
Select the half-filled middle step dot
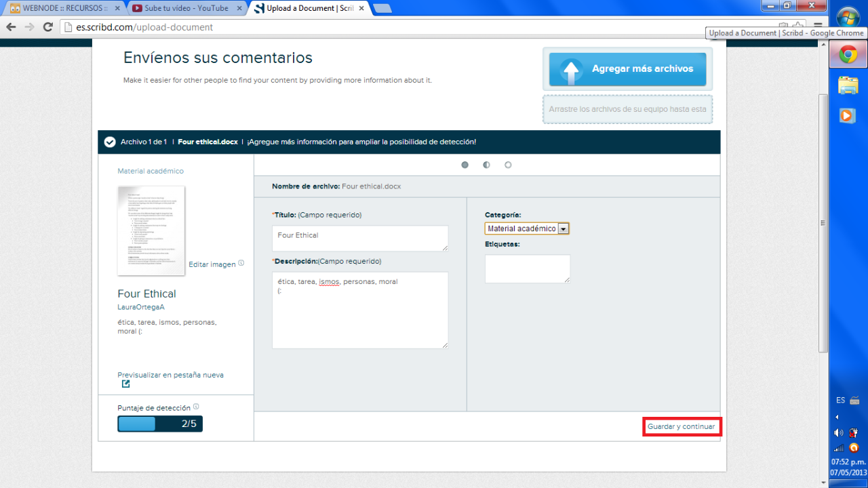486,165
